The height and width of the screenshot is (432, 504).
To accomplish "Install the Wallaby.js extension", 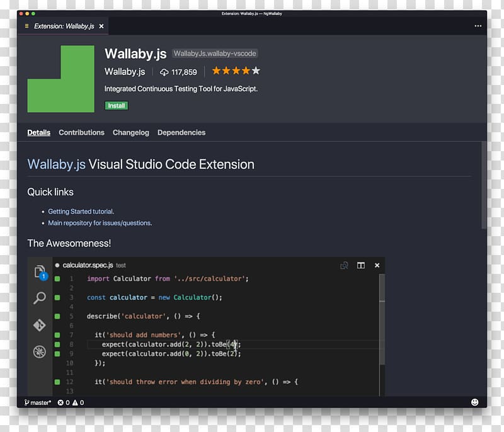I will tap(117, 106).
